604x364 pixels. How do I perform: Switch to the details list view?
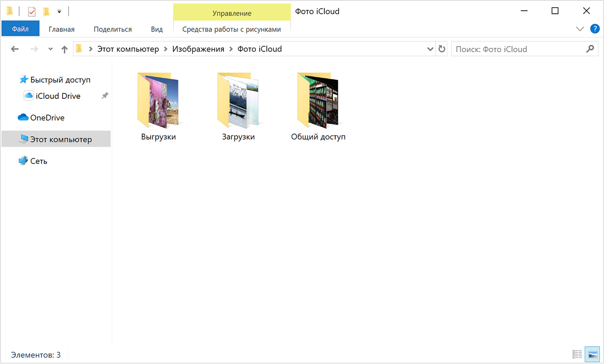pos(577,355)
